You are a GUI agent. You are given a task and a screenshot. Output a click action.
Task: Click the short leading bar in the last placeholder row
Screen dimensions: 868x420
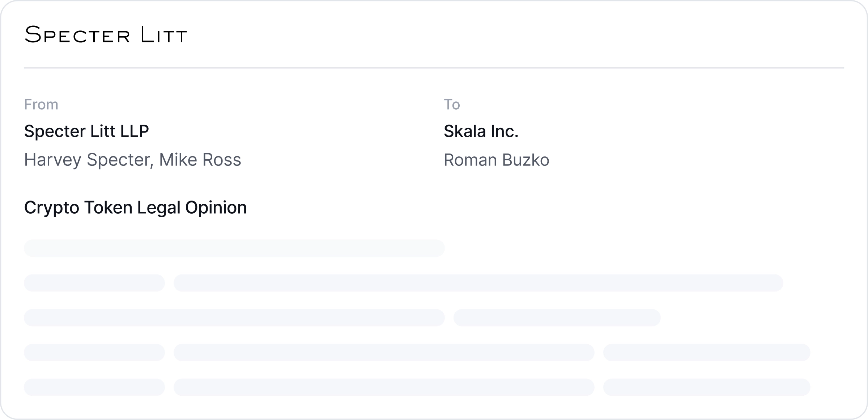pos(94,387)
